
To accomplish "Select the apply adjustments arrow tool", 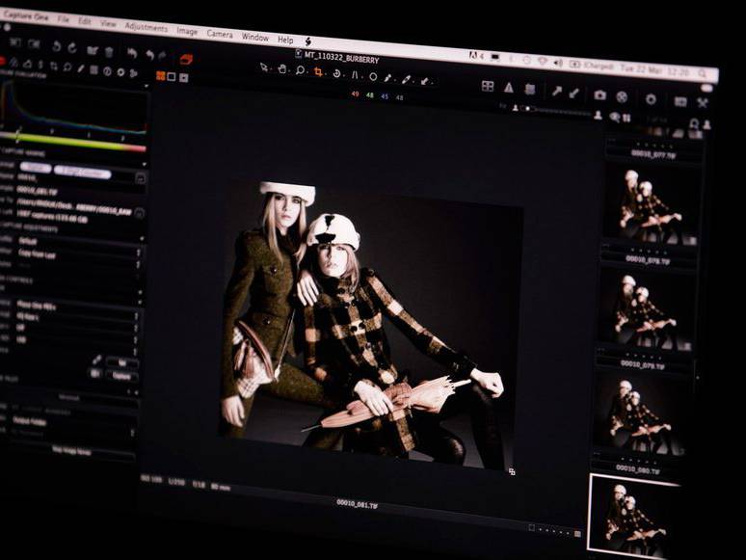I will coord(424,81).
